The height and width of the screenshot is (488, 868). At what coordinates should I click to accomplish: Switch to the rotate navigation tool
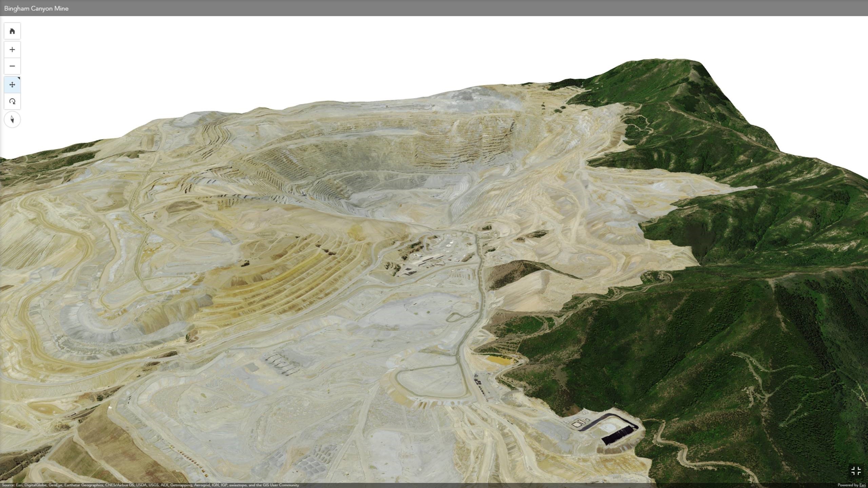pyautogui.click(x=12, y=101)
